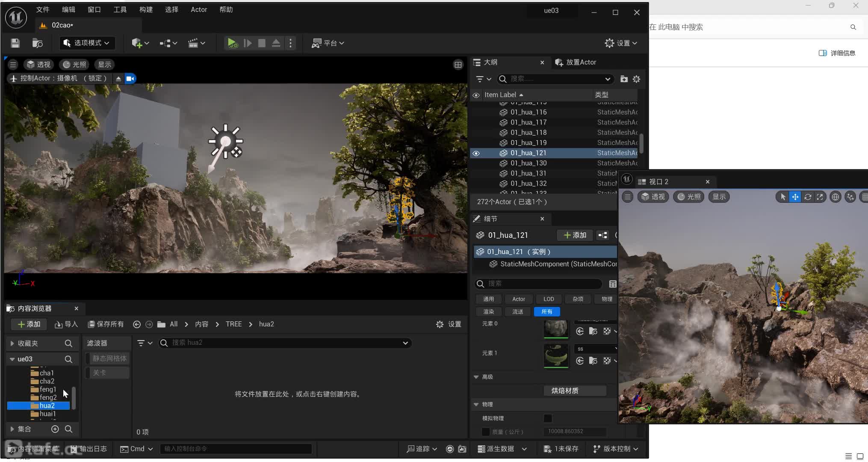Toggle the 静态网格体 filter

pyautogui.click(x=107, y=358)
